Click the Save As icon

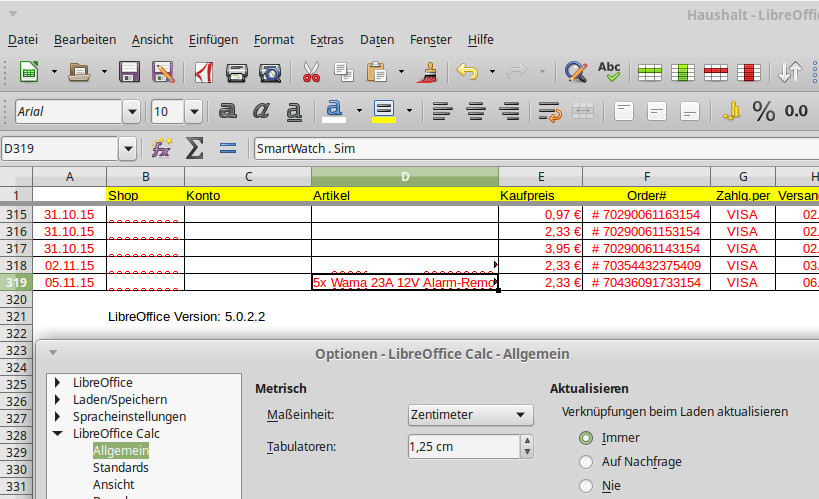pyautogui.click(x=163, y=72)
